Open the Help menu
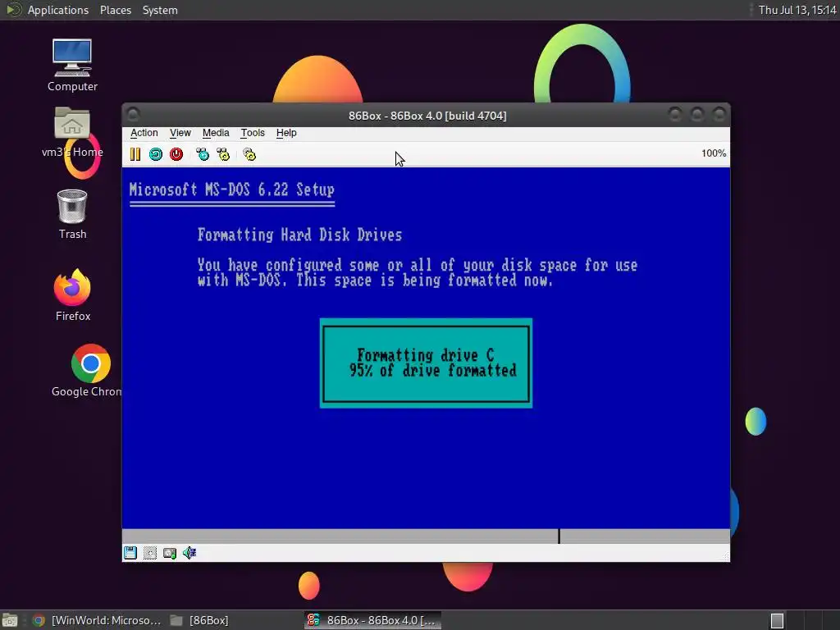 tap(286, 133)
